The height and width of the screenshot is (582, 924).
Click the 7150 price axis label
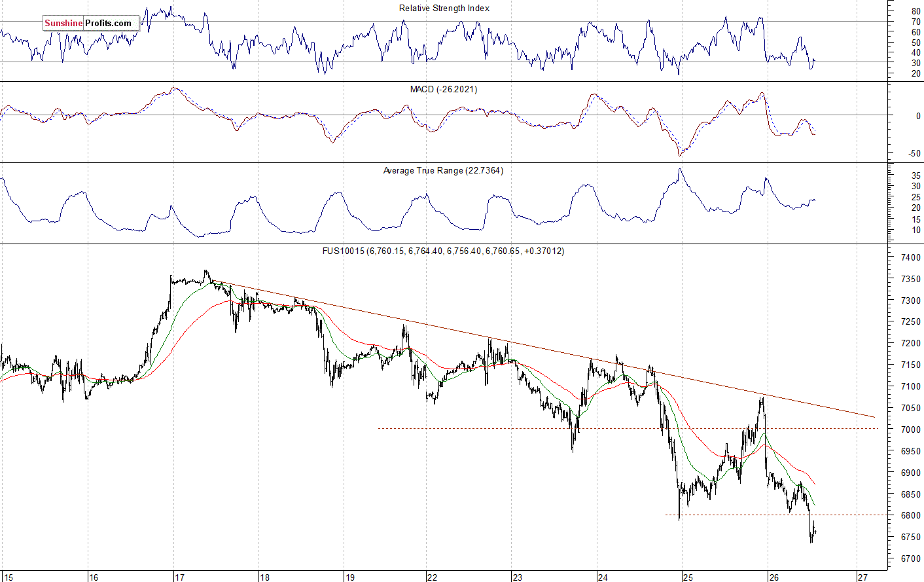[910, 365]
